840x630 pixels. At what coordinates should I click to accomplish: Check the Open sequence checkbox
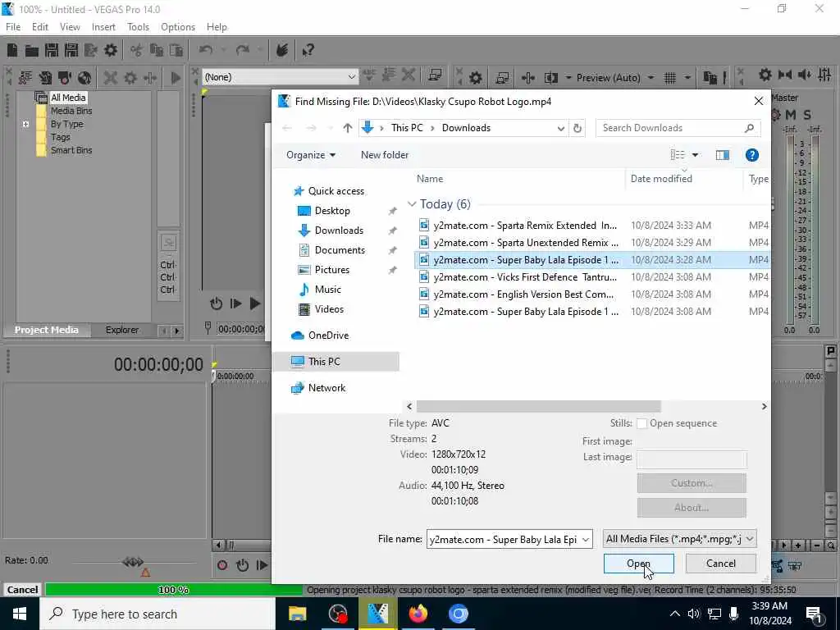click(x=641, y=423)
